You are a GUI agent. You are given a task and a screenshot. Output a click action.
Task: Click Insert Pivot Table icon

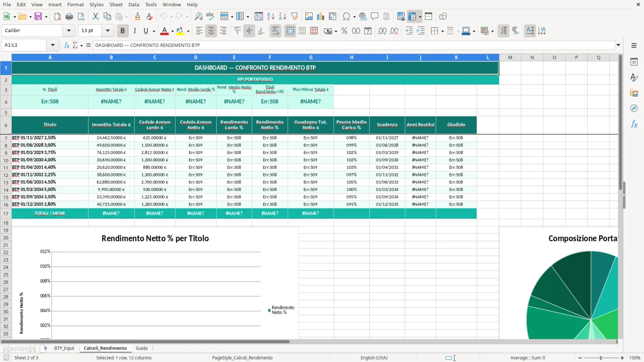333,17
